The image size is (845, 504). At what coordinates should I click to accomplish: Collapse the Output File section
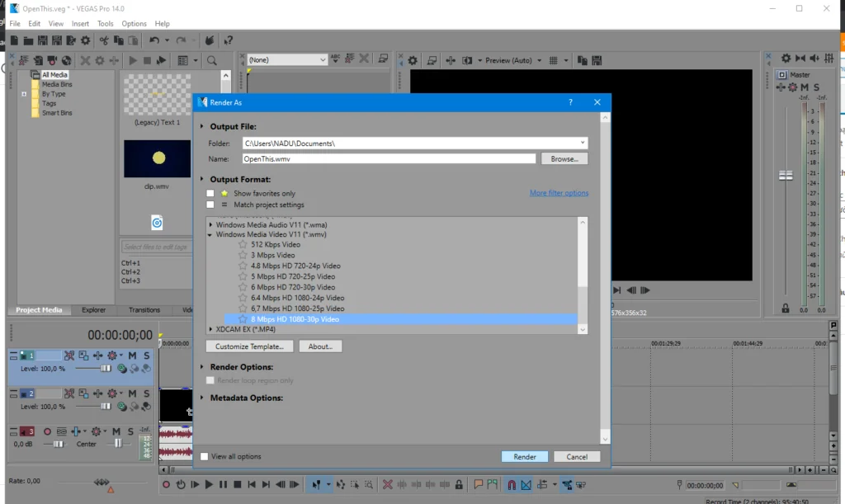pyautogui.click(x=202, y=126)
